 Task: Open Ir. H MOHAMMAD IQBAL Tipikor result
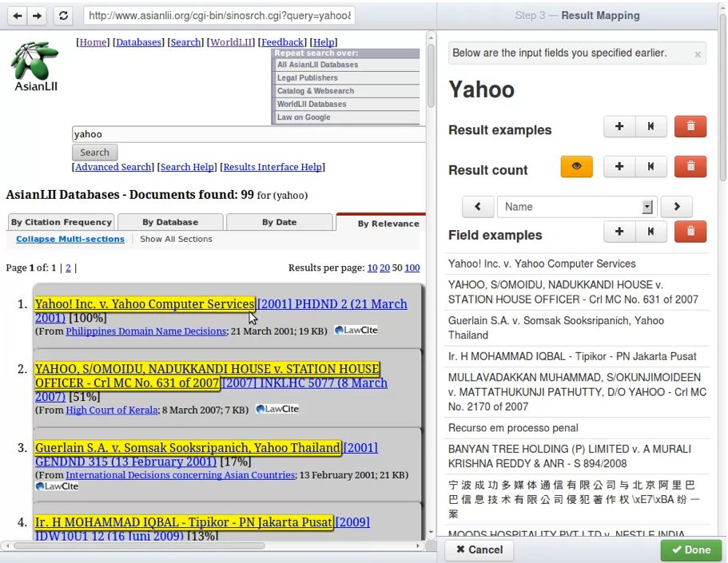coord(184,522)
